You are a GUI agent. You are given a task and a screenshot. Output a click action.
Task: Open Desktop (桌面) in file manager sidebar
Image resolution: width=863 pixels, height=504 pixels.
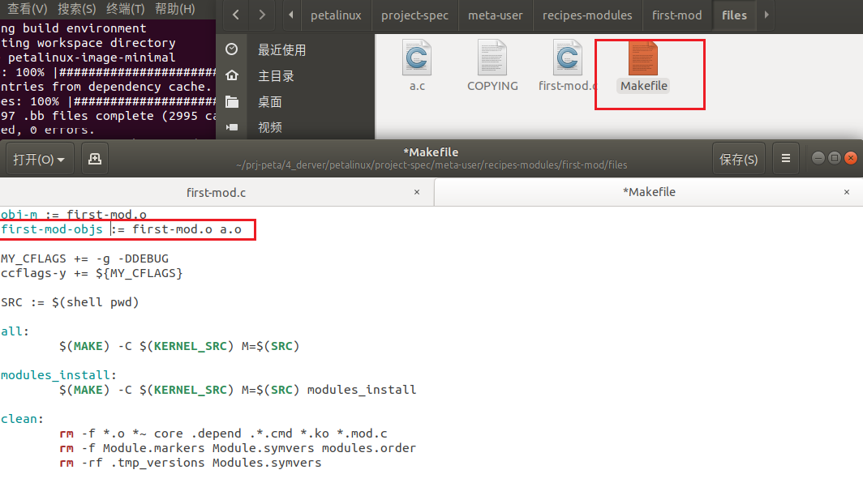coord(269,101)
